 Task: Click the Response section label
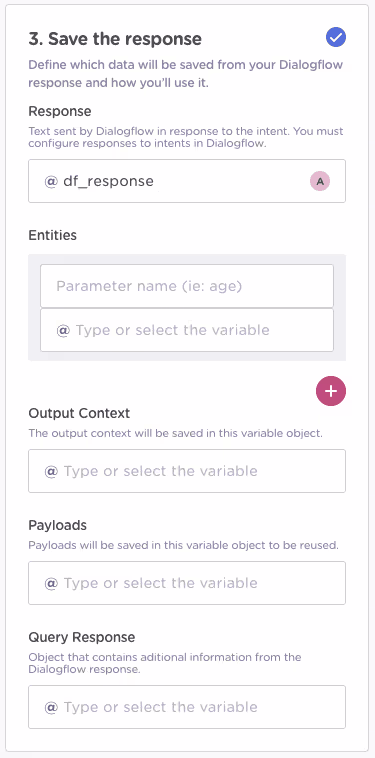pyautogui.click(x=60, y=111)
